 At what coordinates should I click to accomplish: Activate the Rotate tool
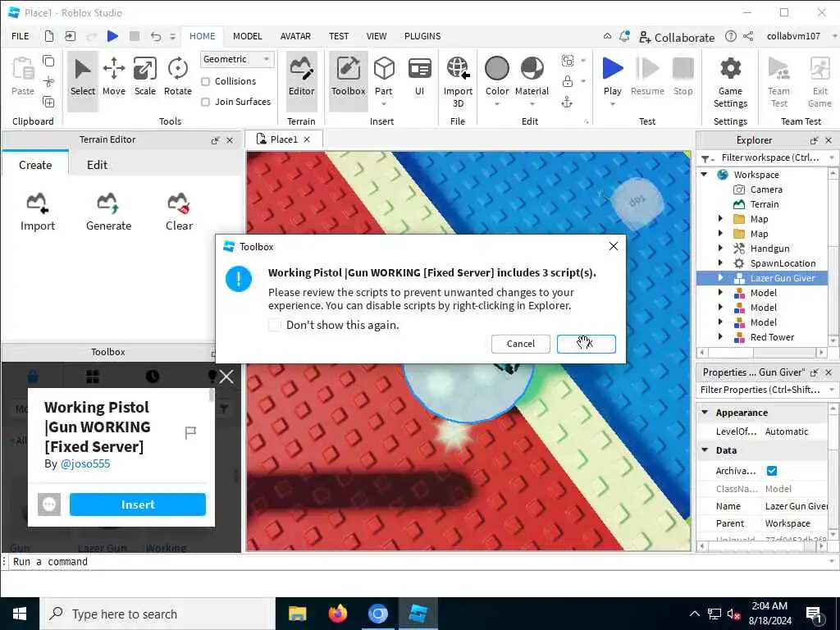pyautogui.click(x=177, y=78)
